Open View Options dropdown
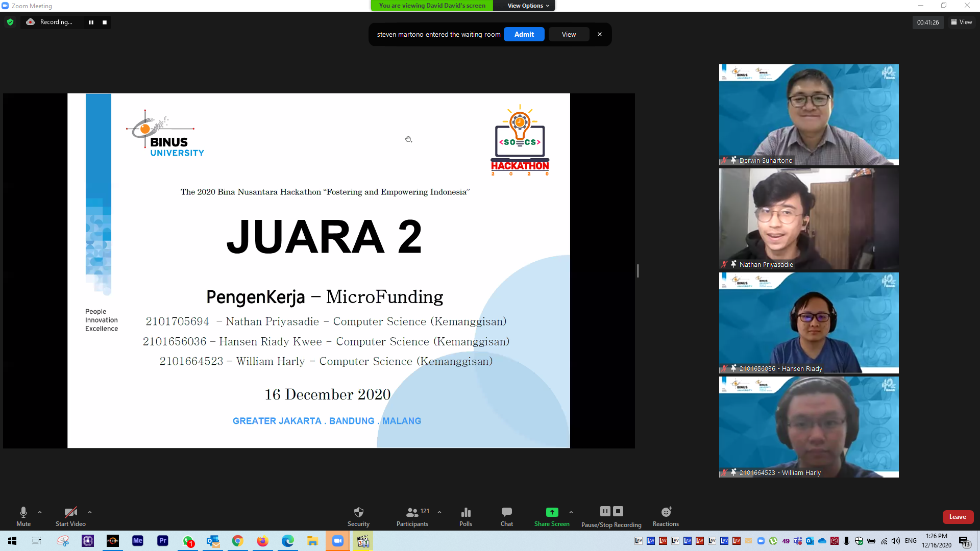Viewport: 980px width, 551px height. point(528,6)
